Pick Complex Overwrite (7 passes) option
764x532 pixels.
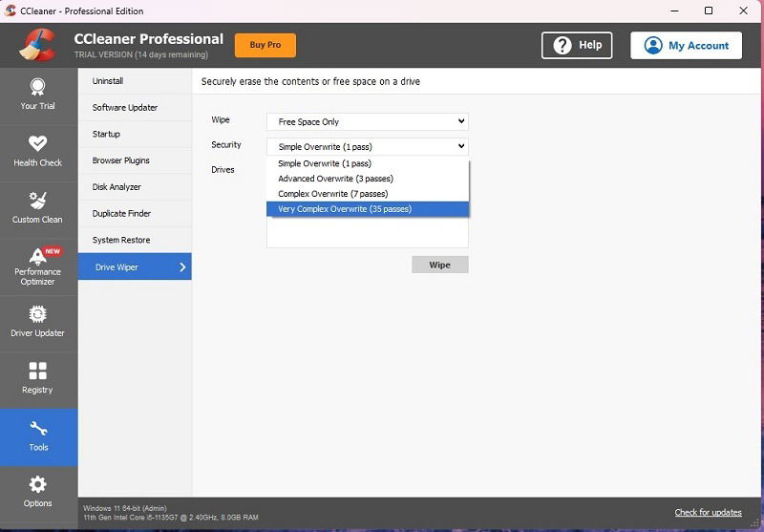click(x=368, y=193)
